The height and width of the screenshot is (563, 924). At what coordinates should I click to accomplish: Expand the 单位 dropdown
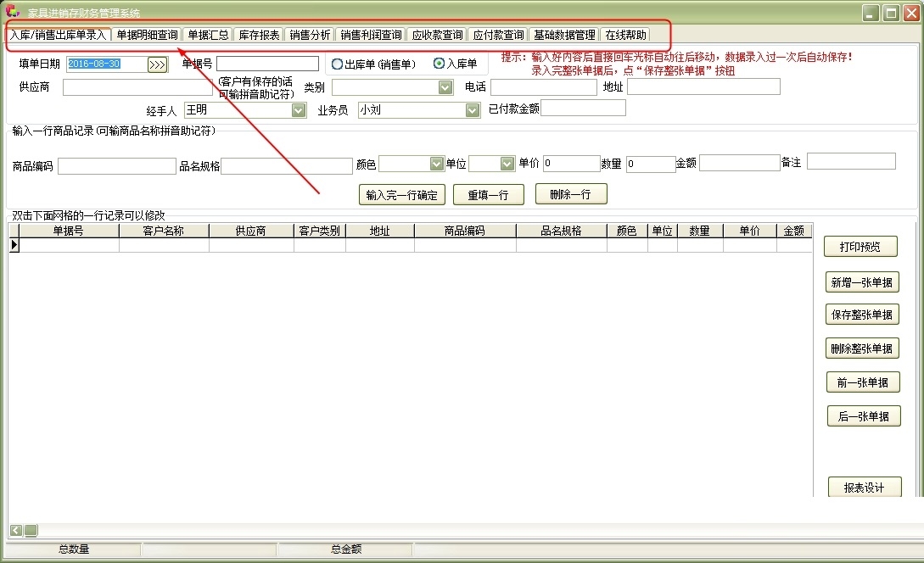(507, 163)
